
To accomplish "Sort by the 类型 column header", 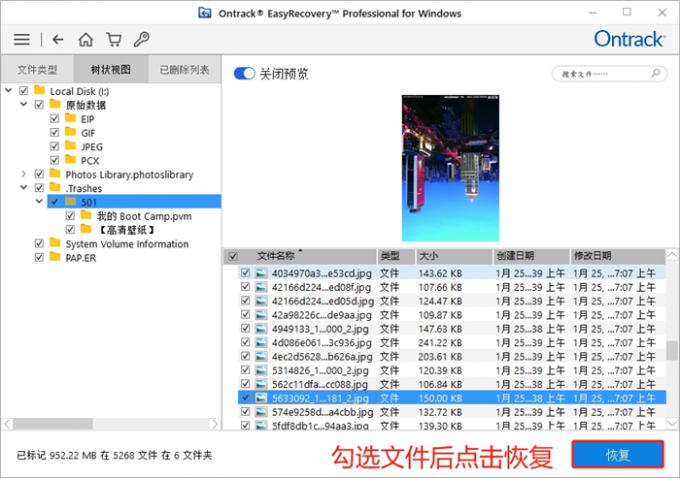I will point(396,256).
